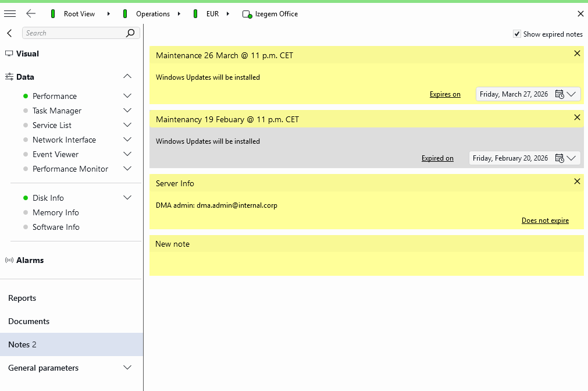Open the hamburger menu icon
This screenshot has width=588, height=391.
(x=10, y=14)
